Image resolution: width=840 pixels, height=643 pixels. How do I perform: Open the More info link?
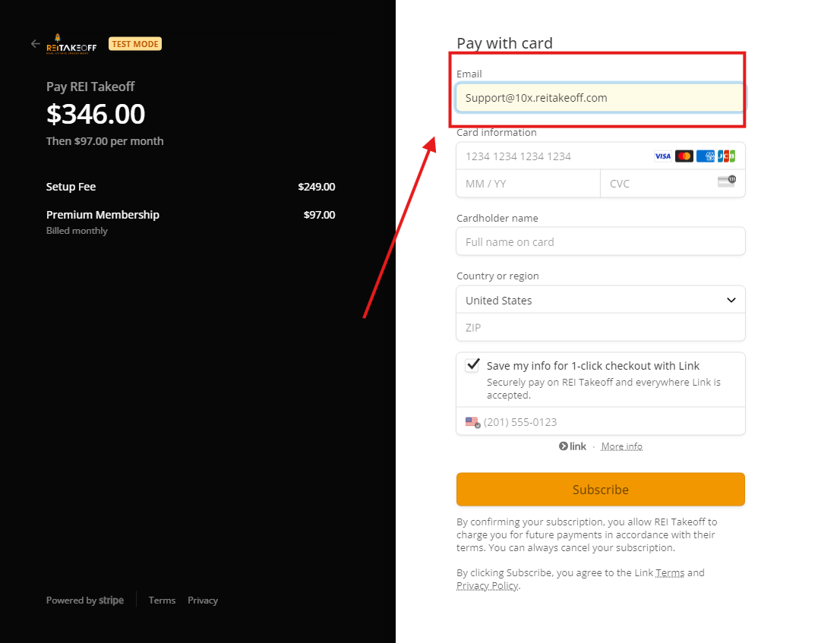click(x=621, y=446)
